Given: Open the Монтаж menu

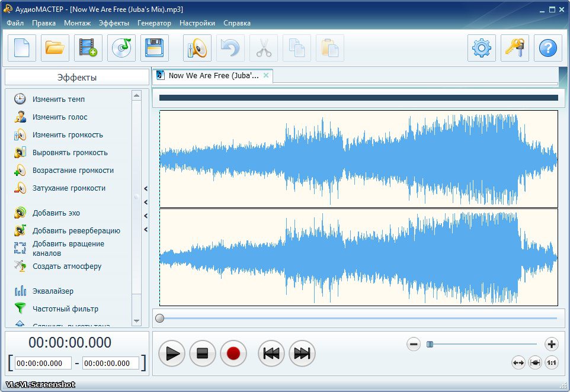Looking at the screenshot, I should (x=77, y=23).
